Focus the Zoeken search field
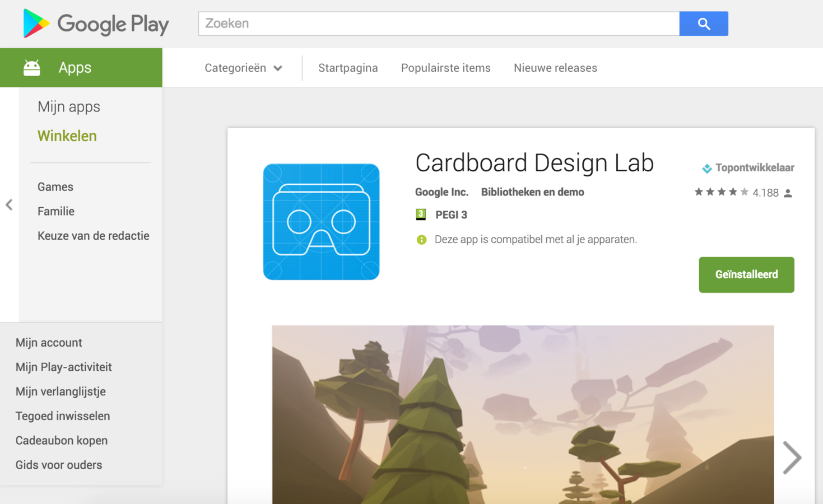The width and height of the screenshot is (823, 504). (x=439, y=24)
